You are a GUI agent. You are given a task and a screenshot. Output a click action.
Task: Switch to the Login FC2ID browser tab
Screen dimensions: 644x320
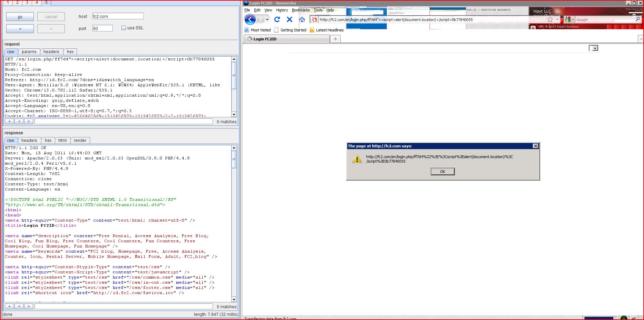click(x=286, y=39)
